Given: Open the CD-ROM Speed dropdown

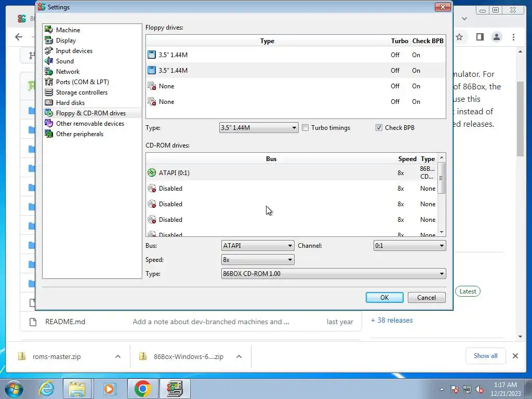Looking at the screenshot, I should (258, 260).
